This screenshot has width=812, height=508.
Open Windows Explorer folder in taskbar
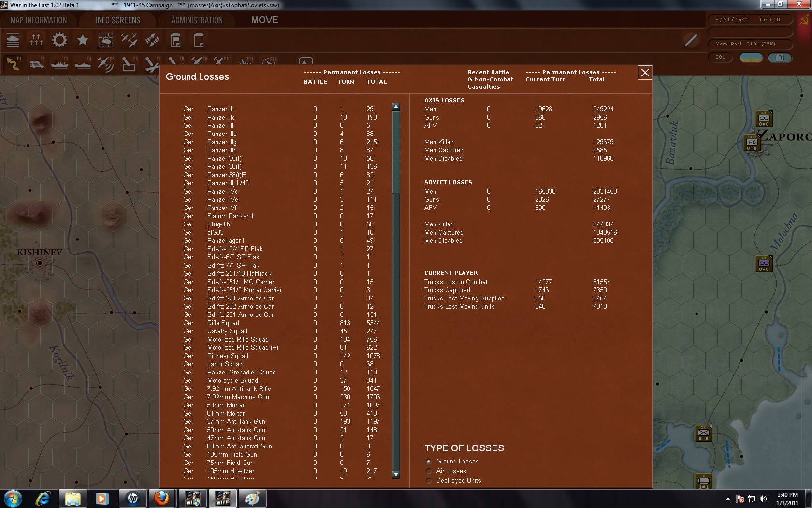pos(72,498)
